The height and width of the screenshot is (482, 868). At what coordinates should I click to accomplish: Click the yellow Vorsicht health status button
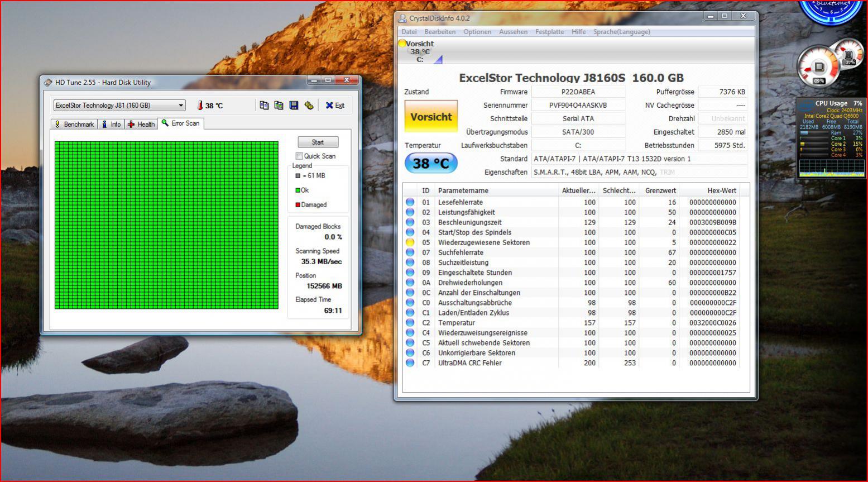[x=431, y=117]
